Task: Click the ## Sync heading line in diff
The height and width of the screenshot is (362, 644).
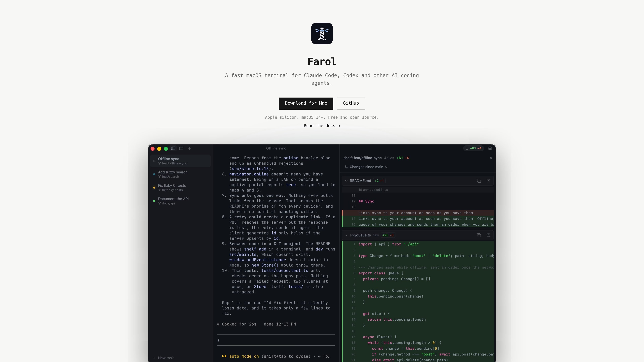Action: click(x=366, y=201)
